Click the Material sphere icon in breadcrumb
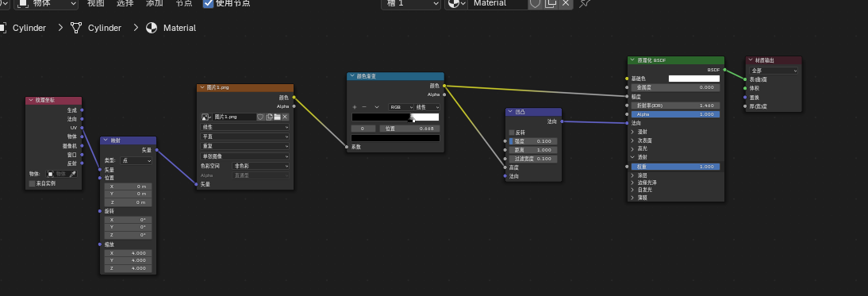Viewport: 868px width, 296px height. [151, 28]
